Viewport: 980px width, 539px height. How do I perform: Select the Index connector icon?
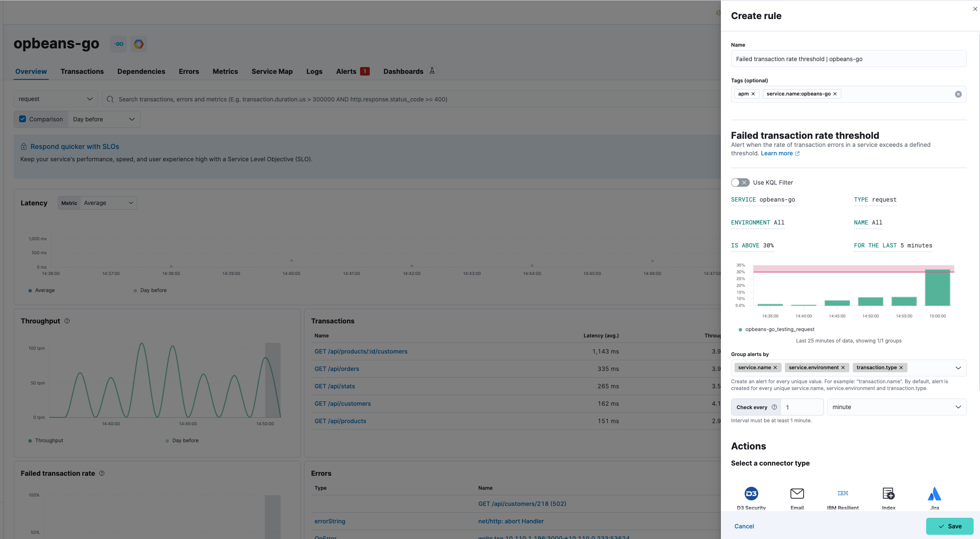click(x=888, y=494)
